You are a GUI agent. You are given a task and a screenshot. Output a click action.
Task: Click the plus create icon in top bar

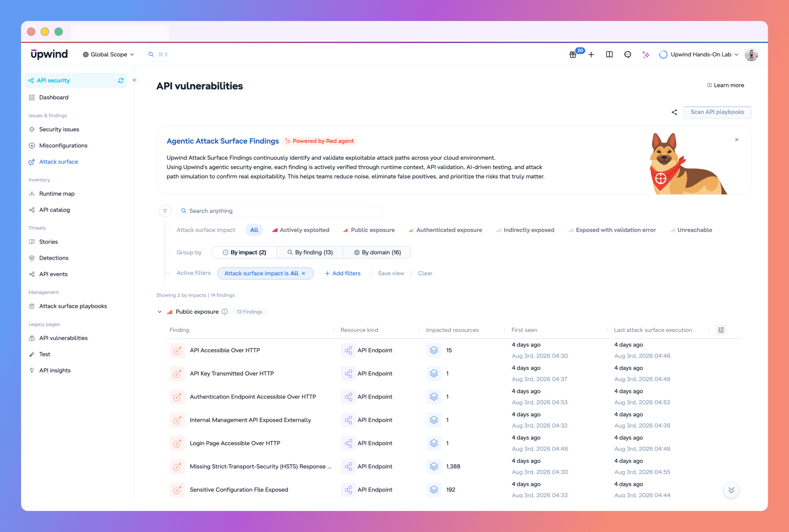[x=591, y=55]
